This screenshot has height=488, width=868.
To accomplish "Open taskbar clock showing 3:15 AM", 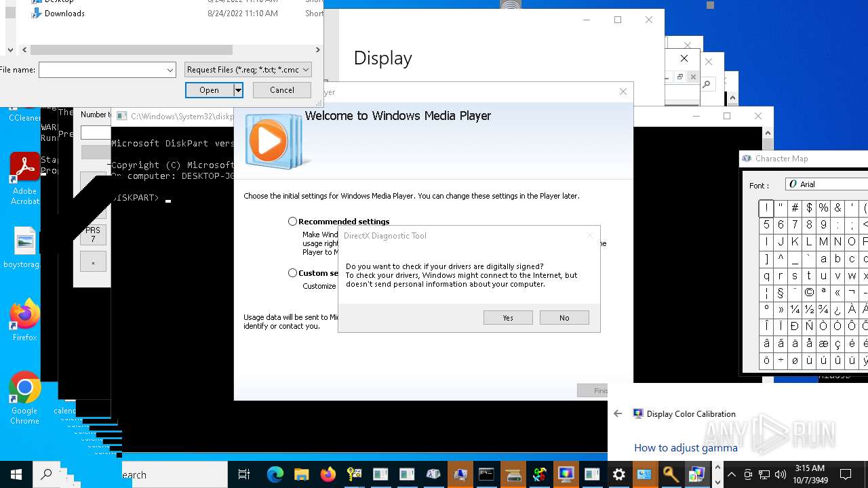I will [809, 474].
